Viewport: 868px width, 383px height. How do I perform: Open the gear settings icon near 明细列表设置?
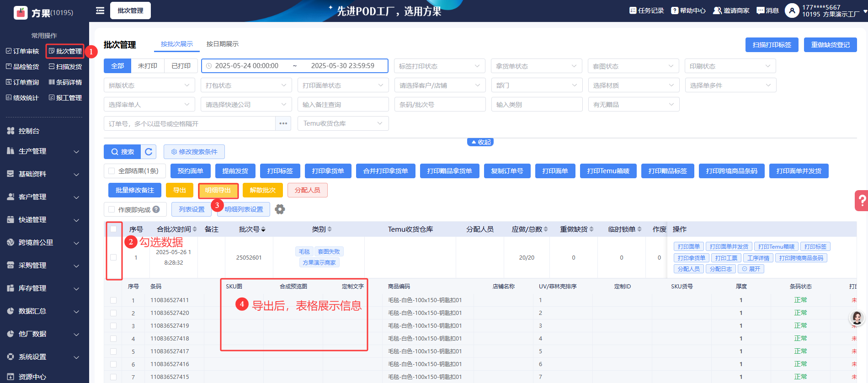[280, 209]
